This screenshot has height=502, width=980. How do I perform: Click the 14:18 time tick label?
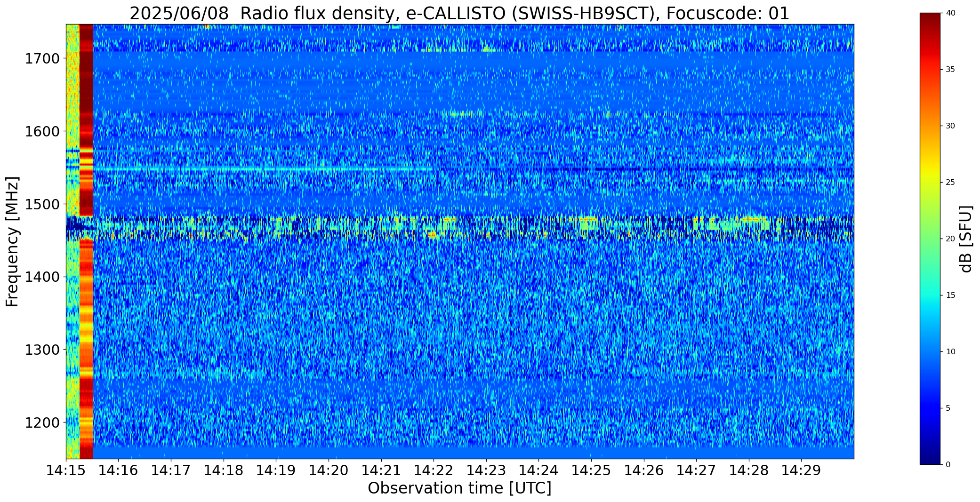tap(224, 470)
